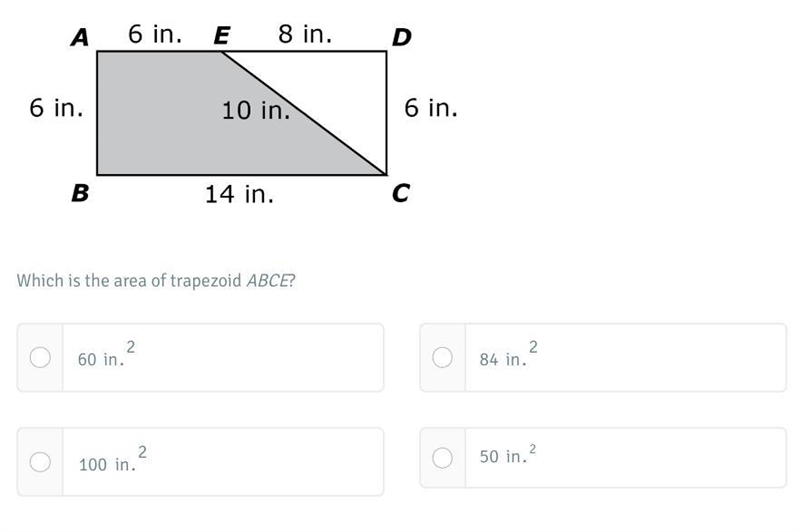Click vertex label B
This screenshot has height=532, width=800.
pos(80,193)
